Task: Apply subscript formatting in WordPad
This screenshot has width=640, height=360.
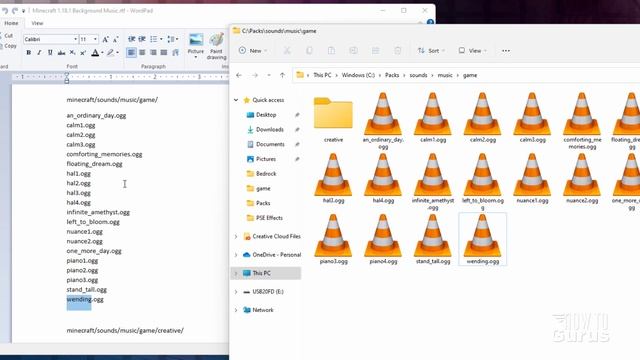Action: click(72, 53)
